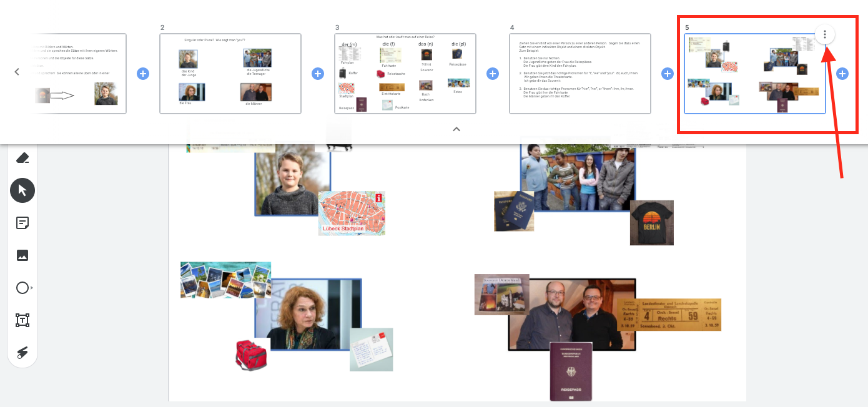
Task: Insert a new frame between frames 3 and 4
Action: 493,74
